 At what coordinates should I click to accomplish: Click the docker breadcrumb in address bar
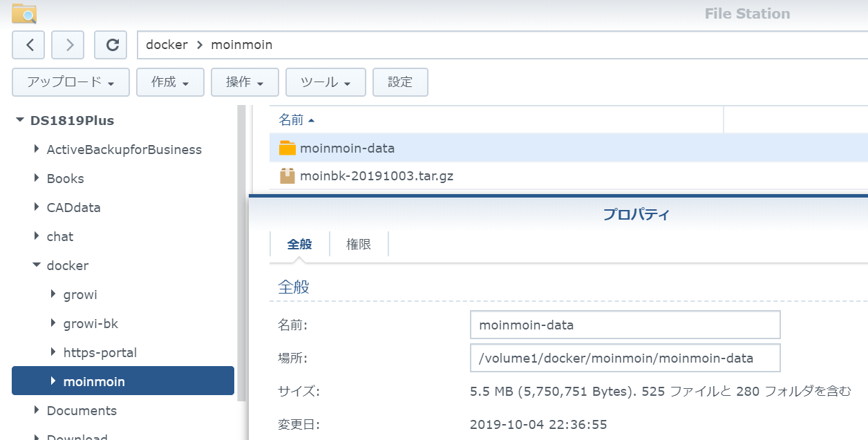tap(167, 45)
